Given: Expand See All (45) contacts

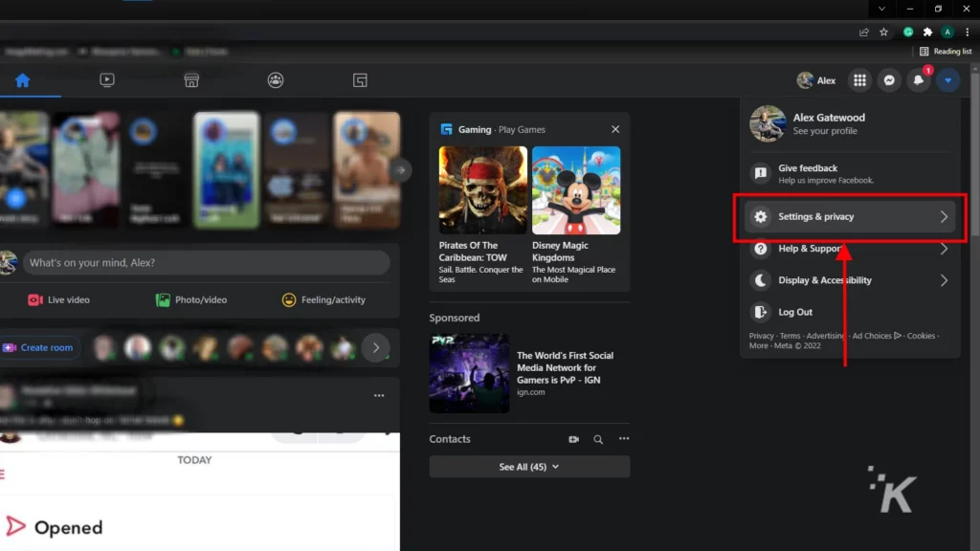Looking at the screenshot, I should coord(529,467).
